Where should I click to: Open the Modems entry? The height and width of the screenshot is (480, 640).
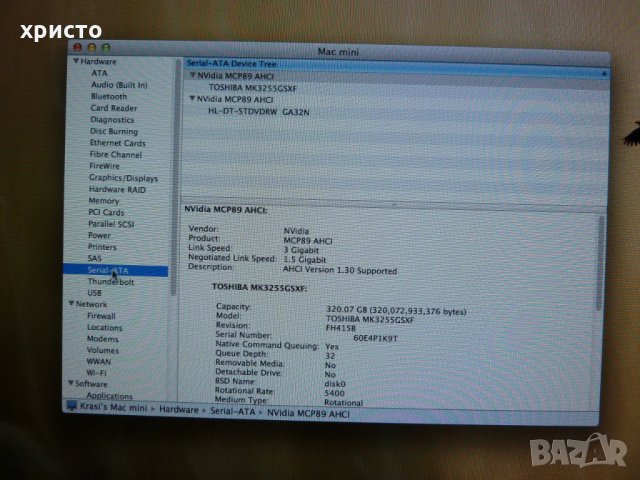pos(102,339)
